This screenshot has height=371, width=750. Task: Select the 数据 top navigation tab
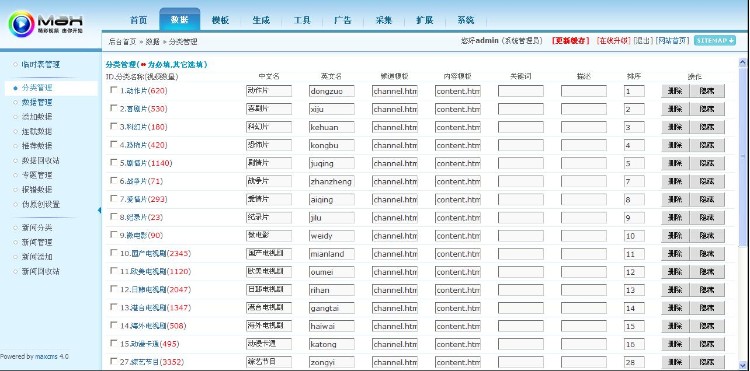coord(179,20)
